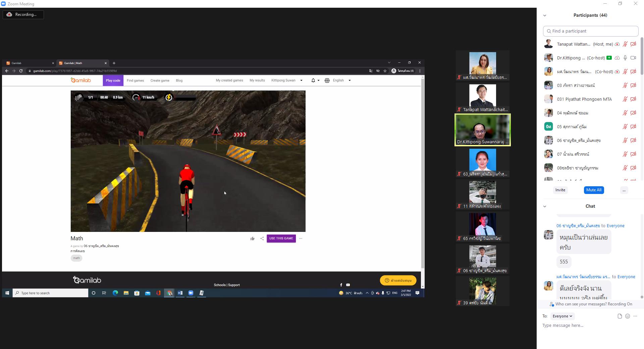Click the browser reload button
The image size is (644, 349).
[x=21, y=71]
